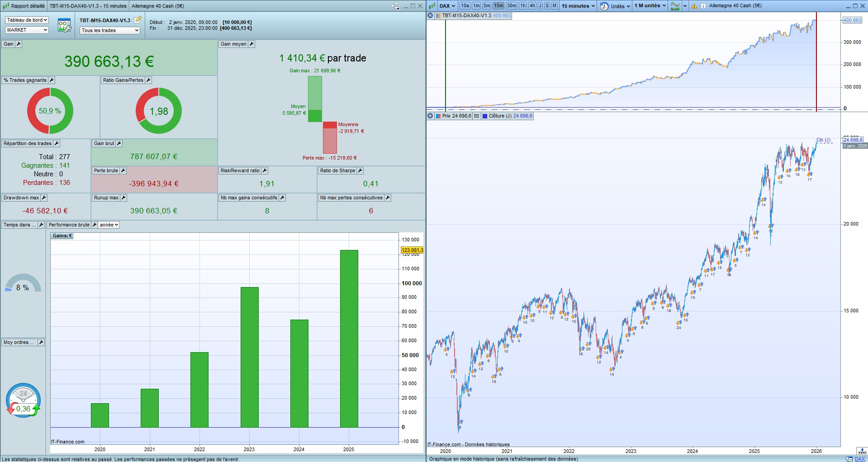This screenshot has width=868, height=462.
Task: Open the share icon menu in report window
Action: pos(394,6)
